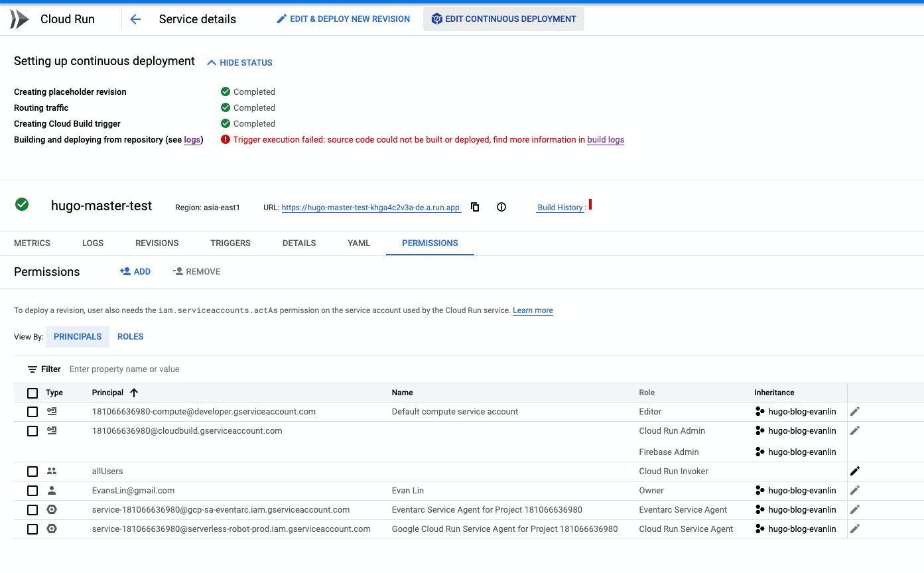Open the build logs link in error message
Image resolution: width=924 pixels, height=573 pixels.
(606, 140)
